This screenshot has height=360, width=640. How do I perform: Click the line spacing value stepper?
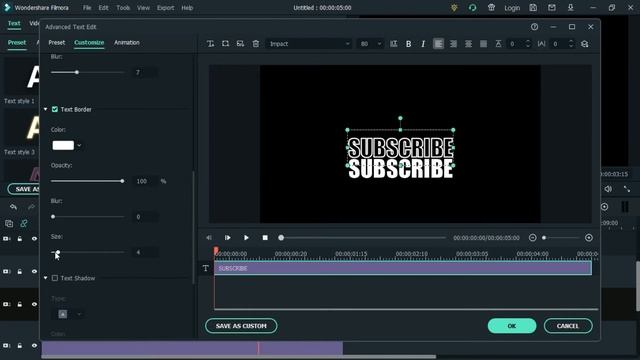[x=528, y=44]
